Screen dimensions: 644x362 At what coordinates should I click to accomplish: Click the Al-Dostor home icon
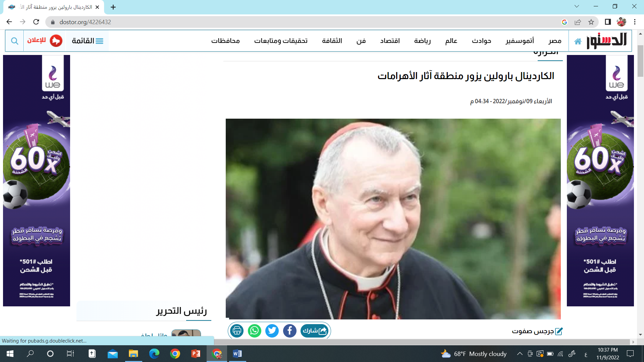click(x=578, y=41)
